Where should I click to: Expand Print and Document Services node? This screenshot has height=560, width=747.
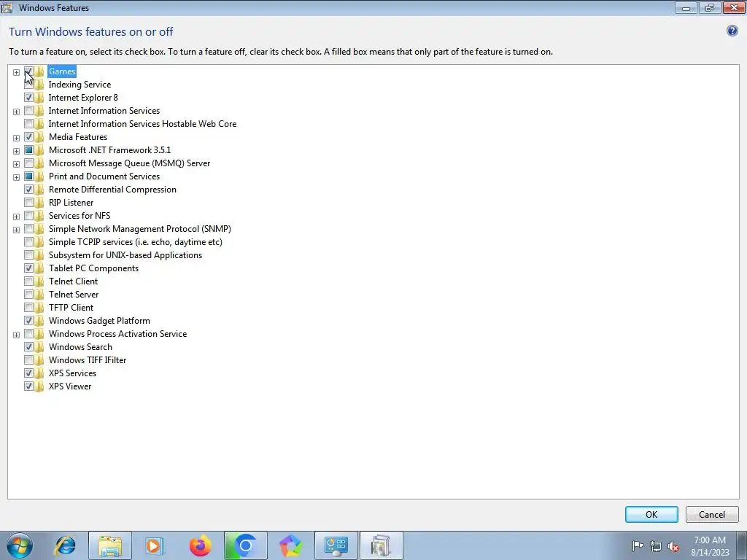pyautogui.click(x=16, y=177)
